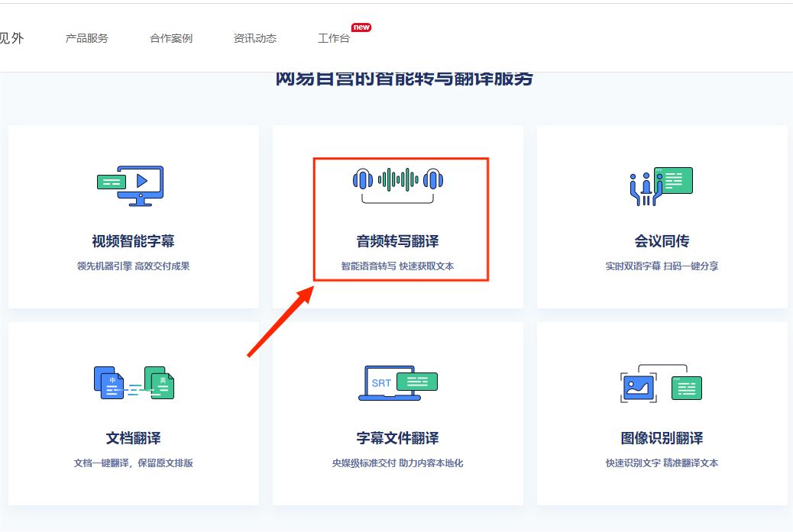Click text 领先机器引擎 高效交付成果
This screenshot has height=532, width=793.
(133, 266)
